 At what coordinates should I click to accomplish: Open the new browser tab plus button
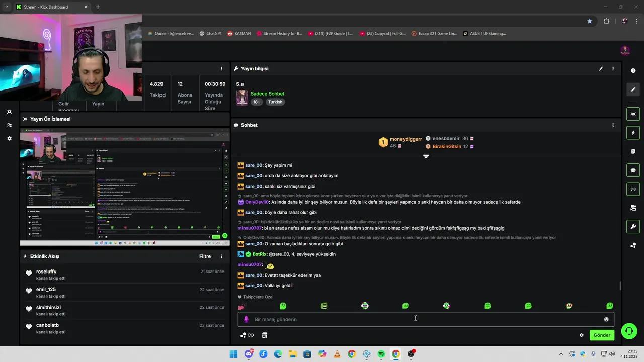pyautogui.click(x=98, y=7)
